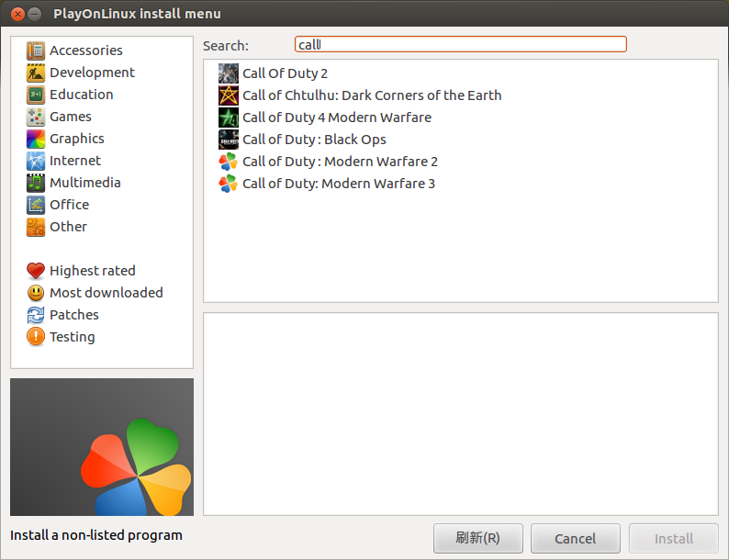Open the Other category icon
The height and width of the screenshot is (560, 729).
coord(36,227)
